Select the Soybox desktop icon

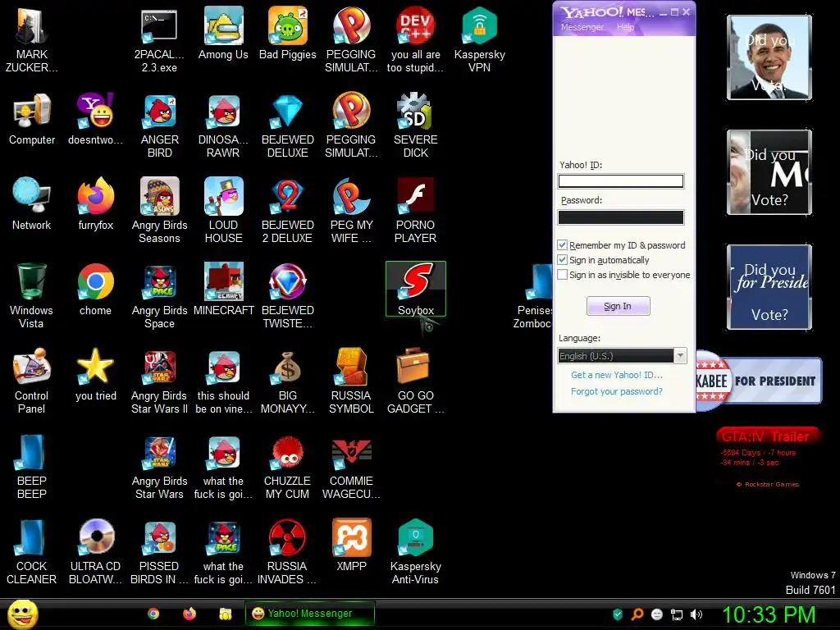coord(416,288)
